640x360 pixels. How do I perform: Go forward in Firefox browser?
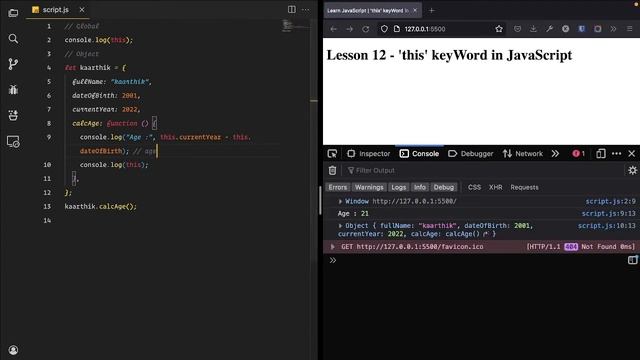point(349,29)
